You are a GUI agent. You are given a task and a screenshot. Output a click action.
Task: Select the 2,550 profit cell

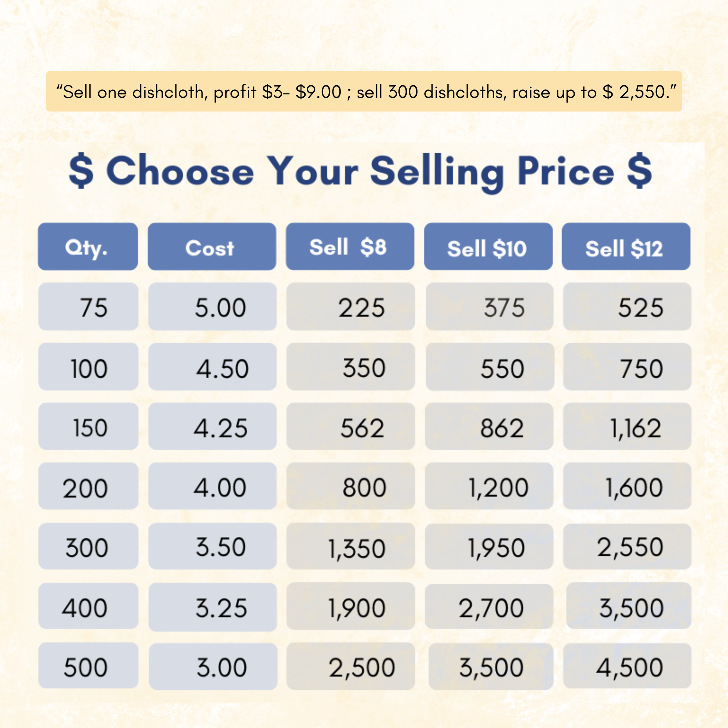click(x=627, y=547)
